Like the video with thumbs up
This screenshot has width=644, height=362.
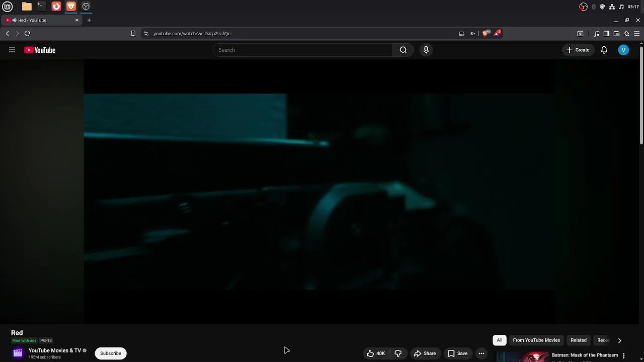[376, 353]
